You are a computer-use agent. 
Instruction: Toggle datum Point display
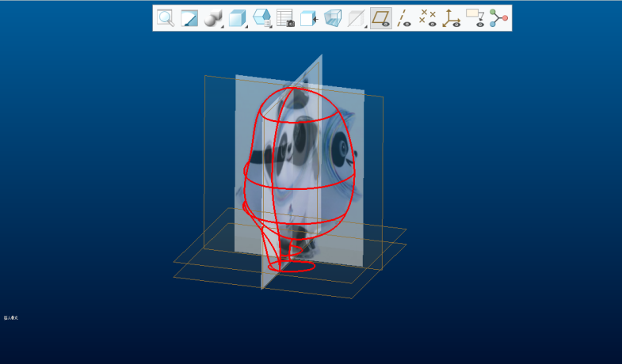(428, 18)
